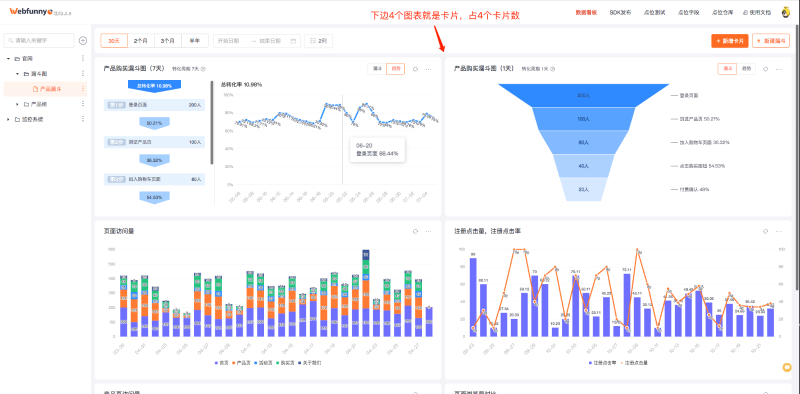Screen dimensions: 800x394
Task: Open three-dot menu for 官网 folder
Action: point(83,59)
